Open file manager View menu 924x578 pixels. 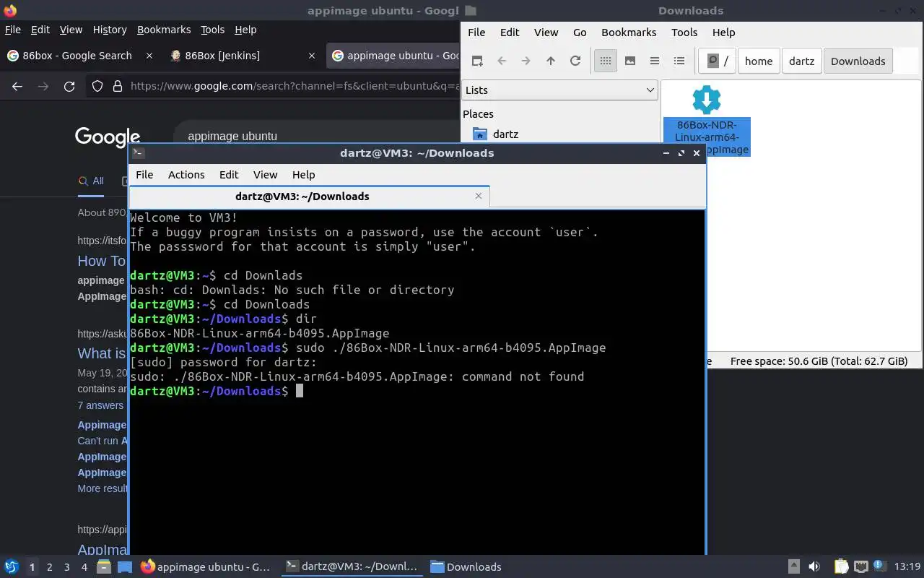[546, 33]
